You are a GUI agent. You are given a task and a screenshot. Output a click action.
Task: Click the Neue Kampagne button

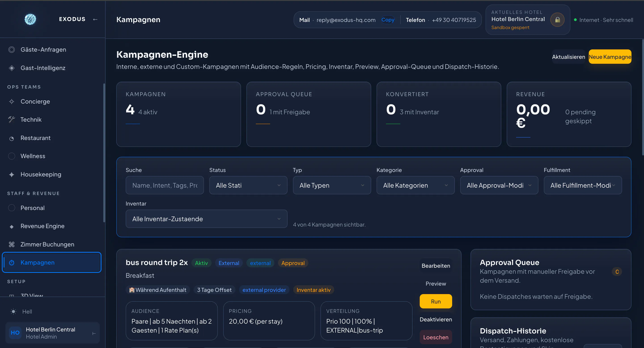610,57
